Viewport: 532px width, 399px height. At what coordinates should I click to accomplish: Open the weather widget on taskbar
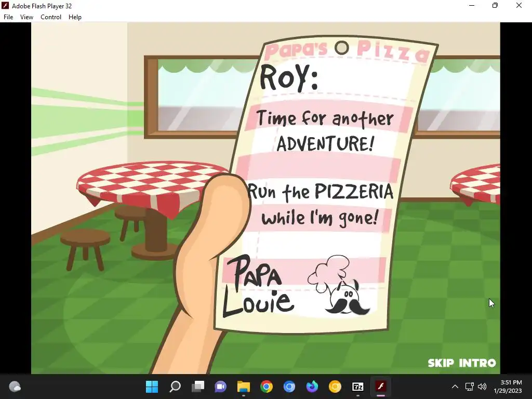(15, 387)
